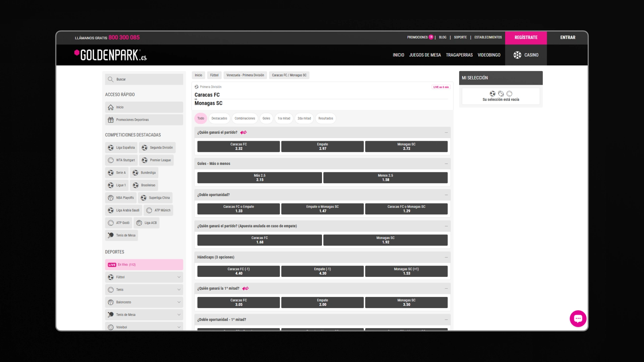Click the Superliga China football icon
The image size is (644, 362).
(144, 198)
